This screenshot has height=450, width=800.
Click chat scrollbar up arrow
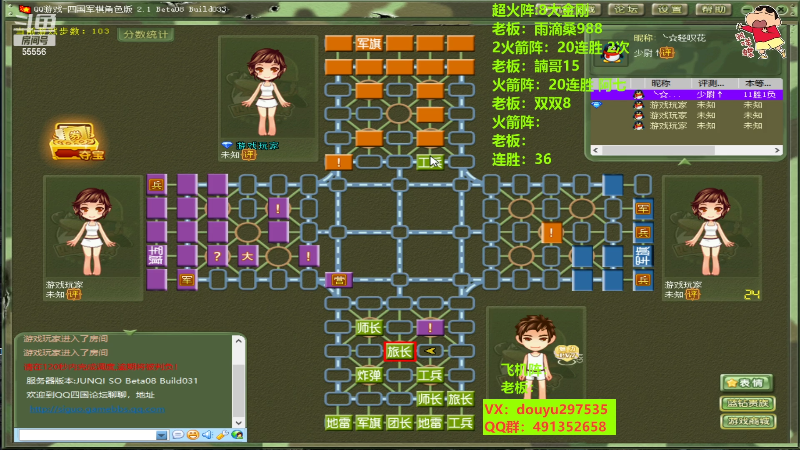pos(238,340)
